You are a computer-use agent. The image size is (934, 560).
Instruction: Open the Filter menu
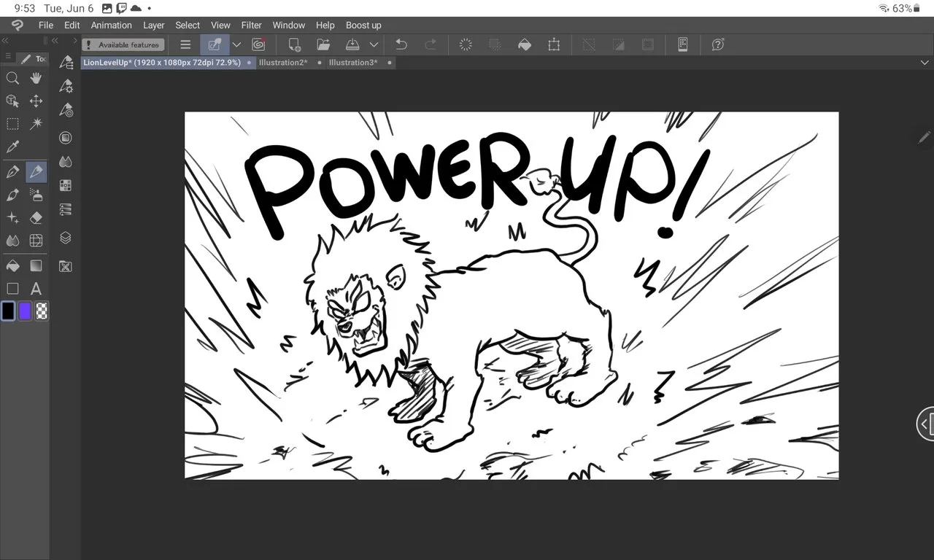[x=252, y=25]
